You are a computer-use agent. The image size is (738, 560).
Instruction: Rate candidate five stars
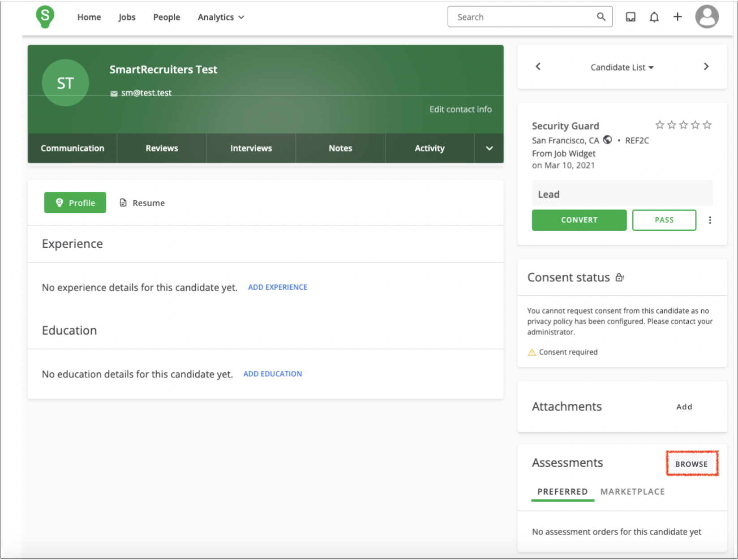click(707, 125)
